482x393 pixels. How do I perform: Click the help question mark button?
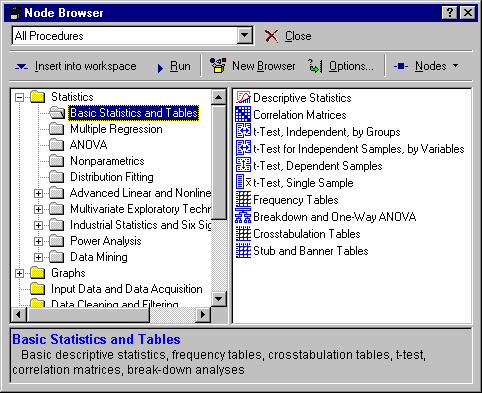450,13
